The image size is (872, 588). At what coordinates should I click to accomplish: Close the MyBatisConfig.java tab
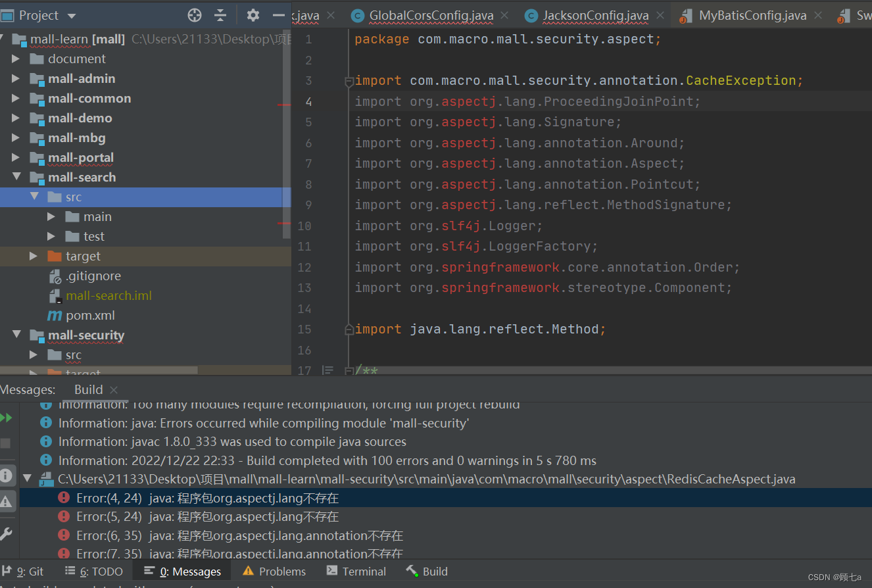818,15
